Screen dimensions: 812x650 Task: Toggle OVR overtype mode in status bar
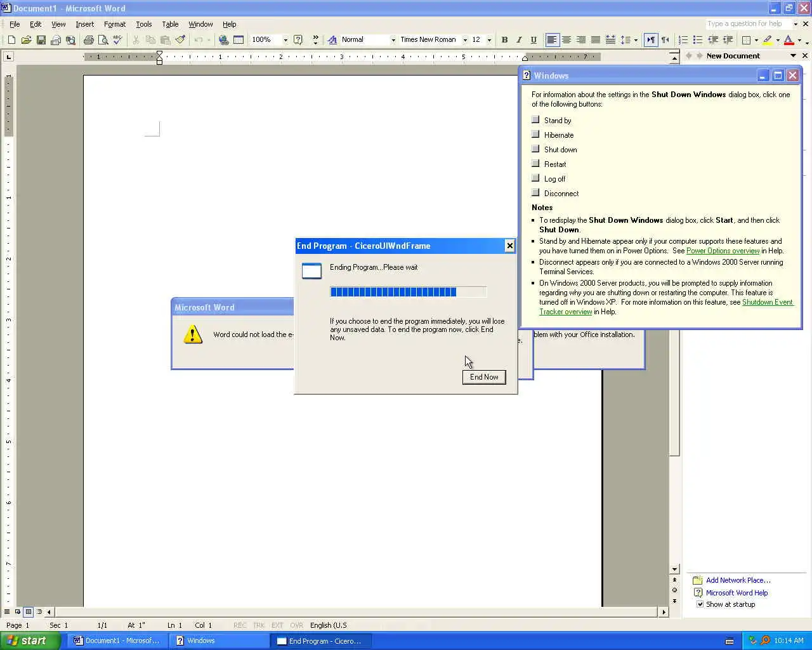296,625
